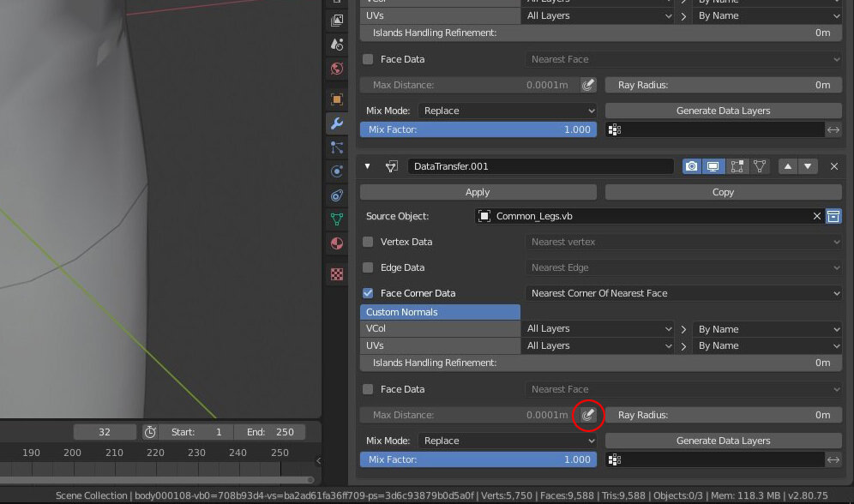Open UVs All Layers dropdown in DataTransfer.001
This screenshot has width=854, height=504.
[x=599, y=345]
